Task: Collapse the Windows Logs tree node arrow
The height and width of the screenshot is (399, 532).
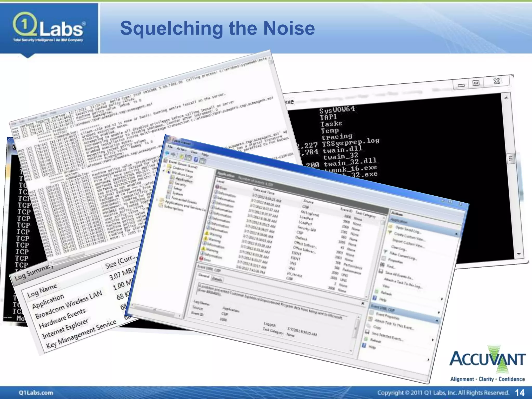Action: click(x=164, y=171)
